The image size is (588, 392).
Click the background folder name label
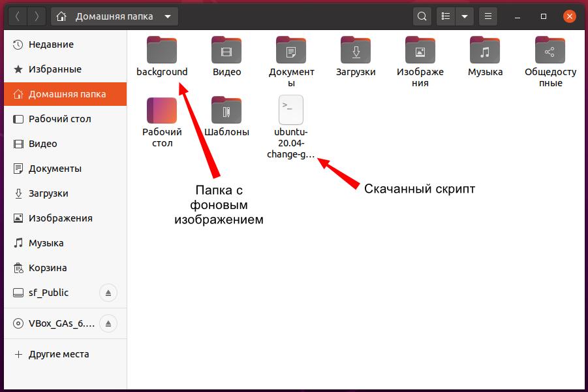(162, 72)
